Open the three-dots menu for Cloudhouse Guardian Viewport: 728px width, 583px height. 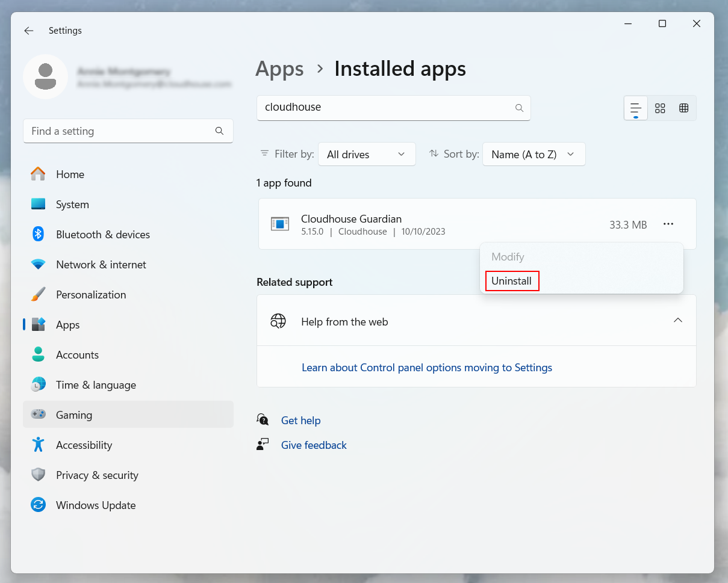(x=668, y=224)
